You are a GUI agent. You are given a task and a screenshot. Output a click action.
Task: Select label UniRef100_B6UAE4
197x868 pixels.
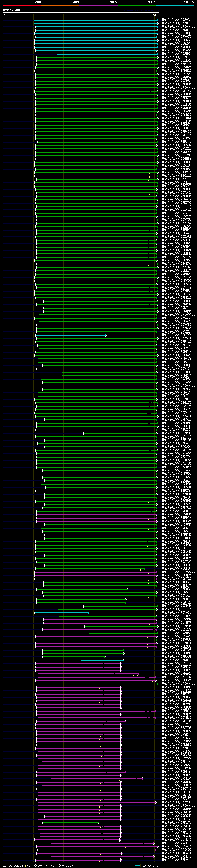tap(177, 481)
